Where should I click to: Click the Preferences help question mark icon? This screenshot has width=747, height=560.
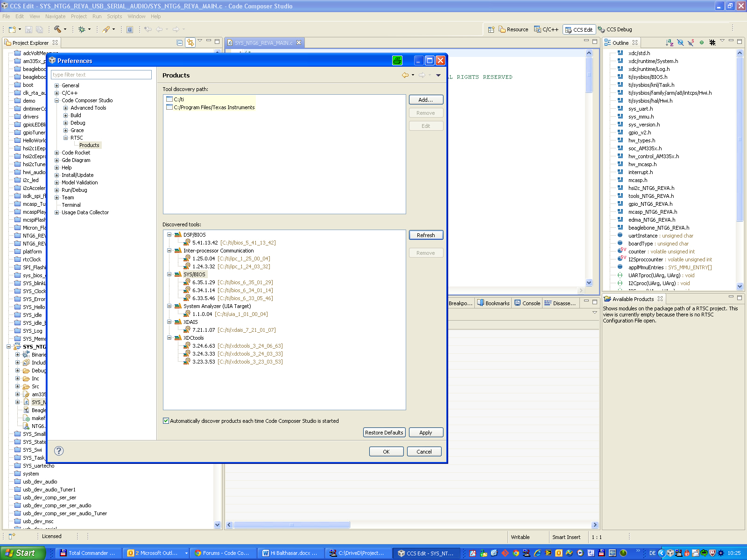point(59,450)
